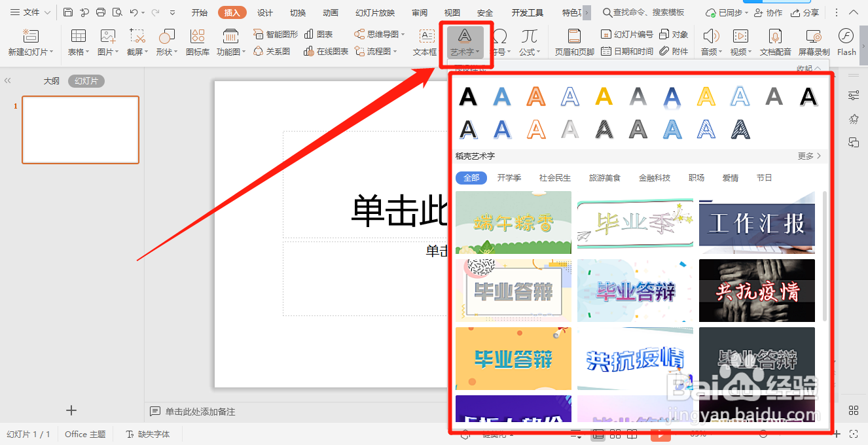The width and height of the screenshot is (868, 445).
Task: Select the 全部 category filter
Action: (471, 177)
